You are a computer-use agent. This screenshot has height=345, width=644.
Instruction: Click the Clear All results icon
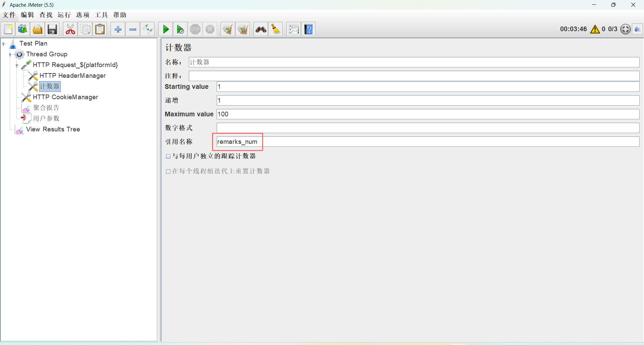point(243,29)
